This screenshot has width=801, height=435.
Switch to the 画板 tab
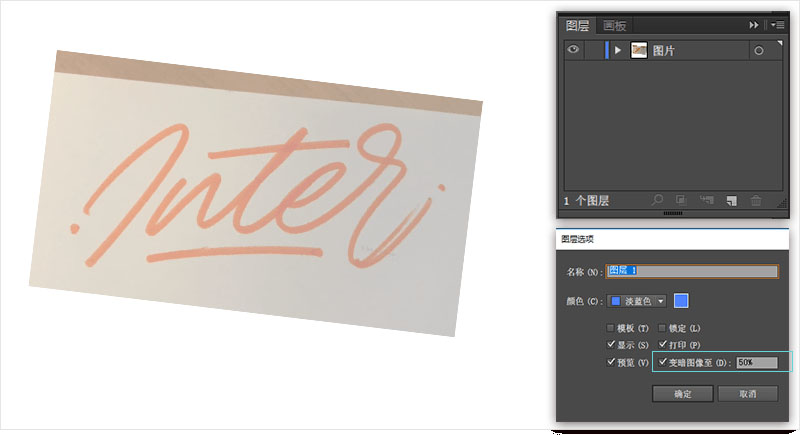pos(614,26)
